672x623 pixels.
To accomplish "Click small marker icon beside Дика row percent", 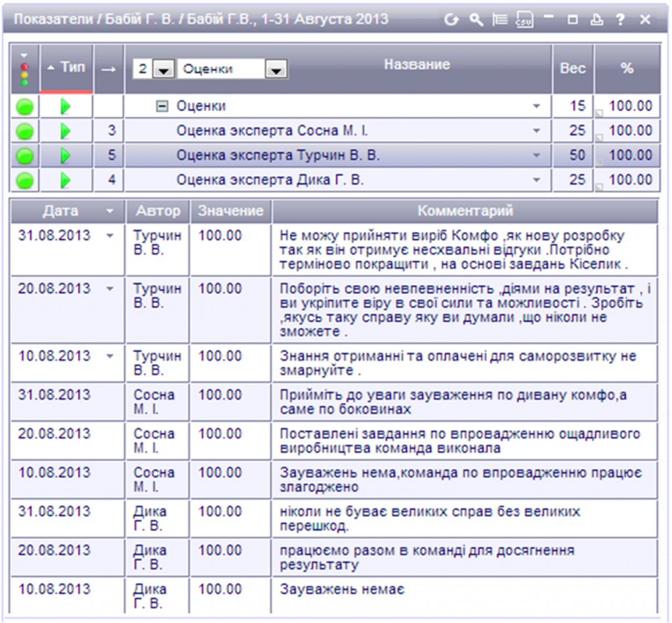I will coord(600,187).
